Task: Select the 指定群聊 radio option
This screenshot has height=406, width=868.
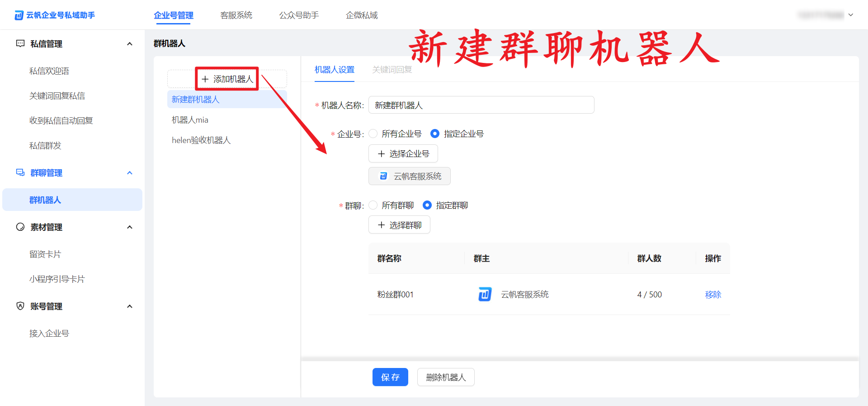Action: coord(427,205)
